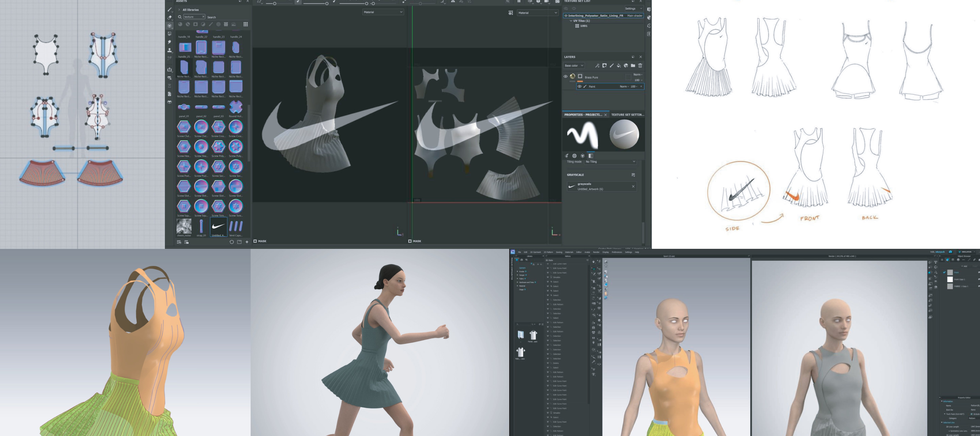Open Tiling mode No Tiling dropdown
980x436 pixels.
coord(610,162)
